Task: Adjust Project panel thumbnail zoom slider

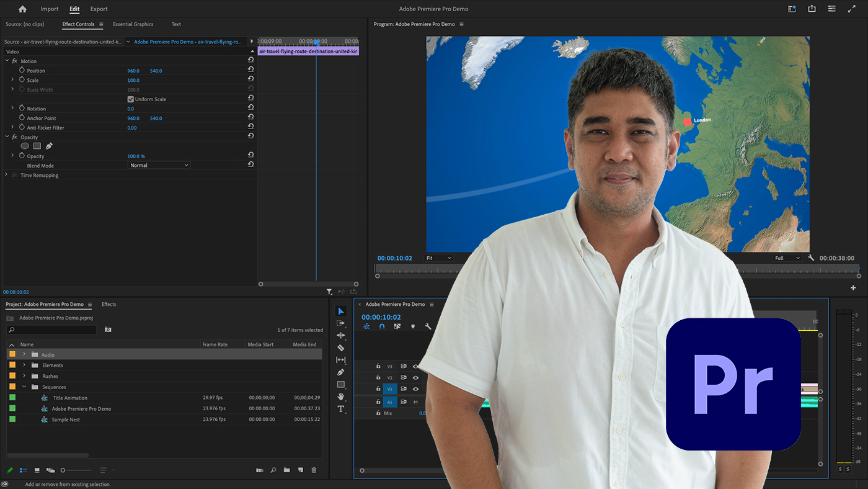Action: coord(76,470)
